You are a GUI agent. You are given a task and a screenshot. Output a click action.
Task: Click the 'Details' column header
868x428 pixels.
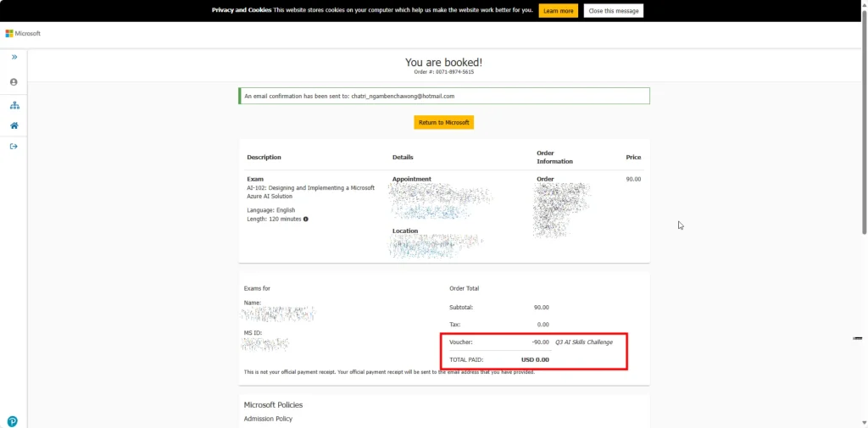[x=403, y=158]
